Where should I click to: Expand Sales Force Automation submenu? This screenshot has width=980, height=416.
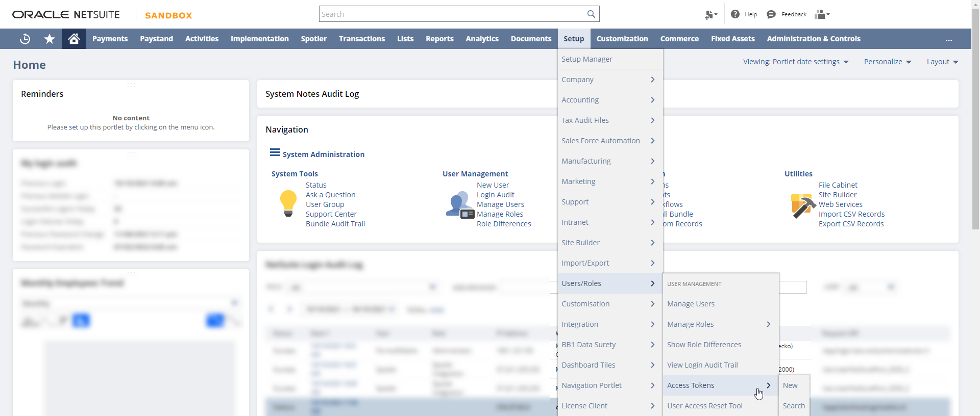click(610, 141)
